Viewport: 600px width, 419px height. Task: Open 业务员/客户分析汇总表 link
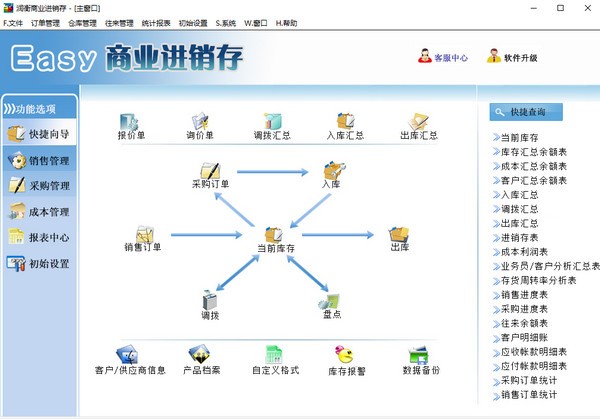click(x=546, y=266)
